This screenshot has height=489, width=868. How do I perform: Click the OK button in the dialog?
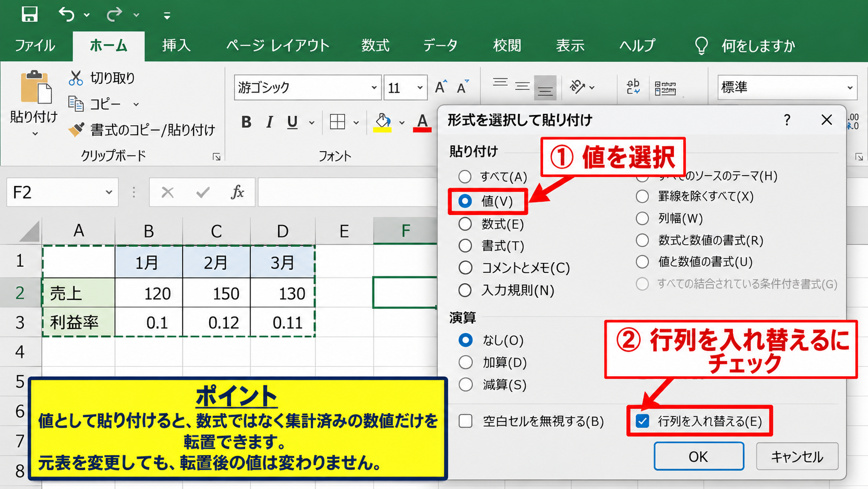click(x=699, y=456)
